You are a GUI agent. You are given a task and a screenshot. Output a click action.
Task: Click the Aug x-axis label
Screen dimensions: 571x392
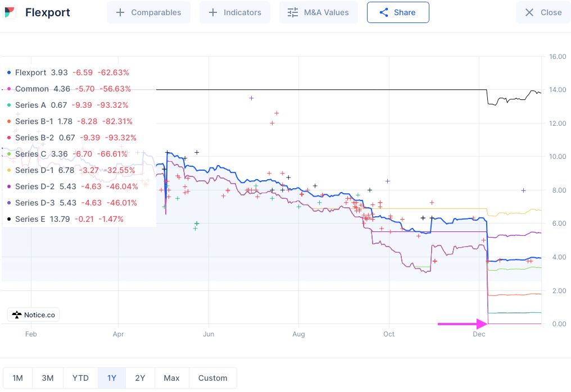[x=298, y=334]
